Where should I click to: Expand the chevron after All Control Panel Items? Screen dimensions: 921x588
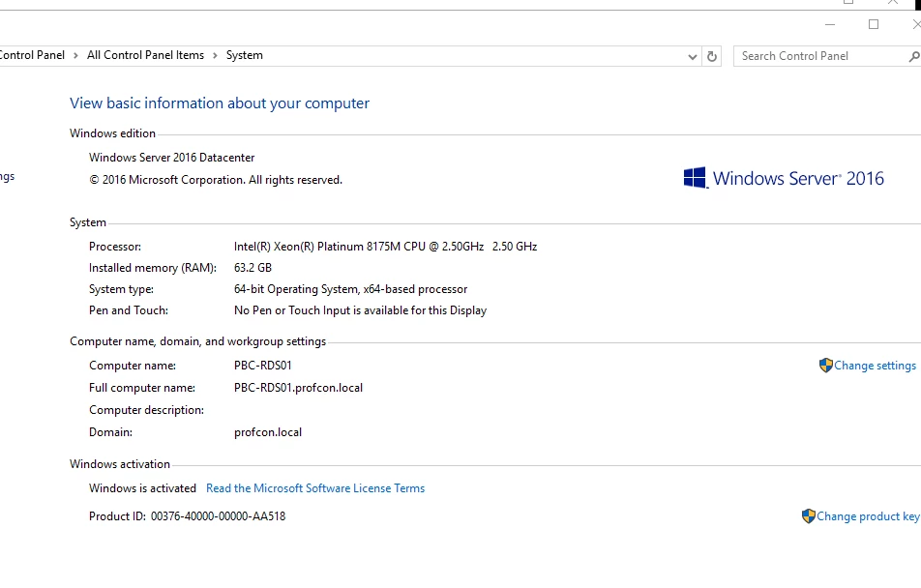coord(215,56)
